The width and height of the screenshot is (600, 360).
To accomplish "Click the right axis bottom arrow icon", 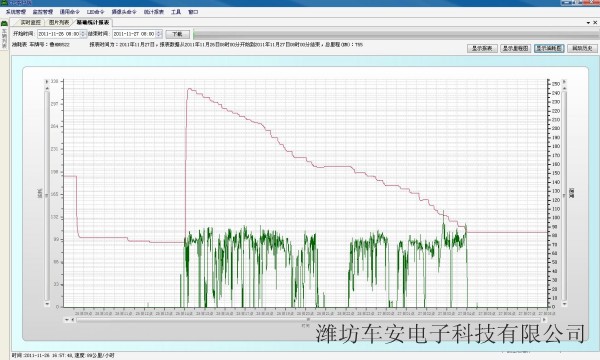I will (564, 304).
